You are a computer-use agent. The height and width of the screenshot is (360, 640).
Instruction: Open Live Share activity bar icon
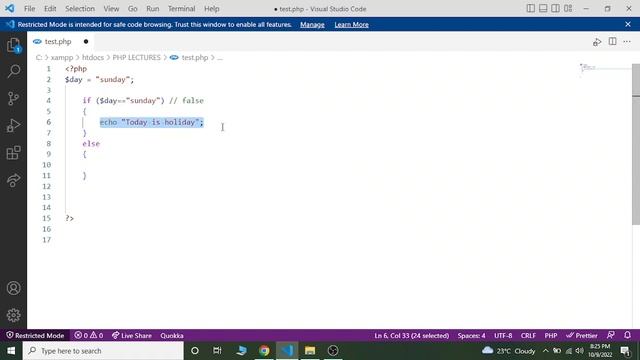13,180
